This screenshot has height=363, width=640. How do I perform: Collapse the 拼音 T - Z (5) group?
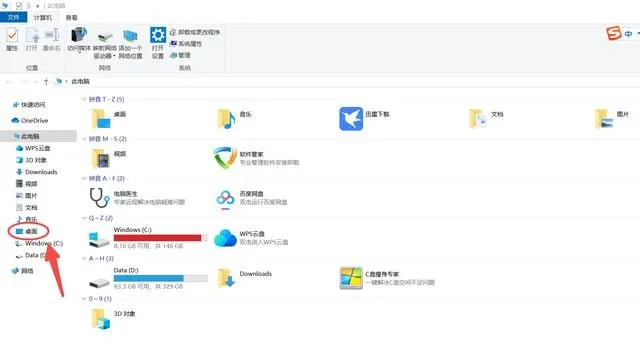pos(84,99)
